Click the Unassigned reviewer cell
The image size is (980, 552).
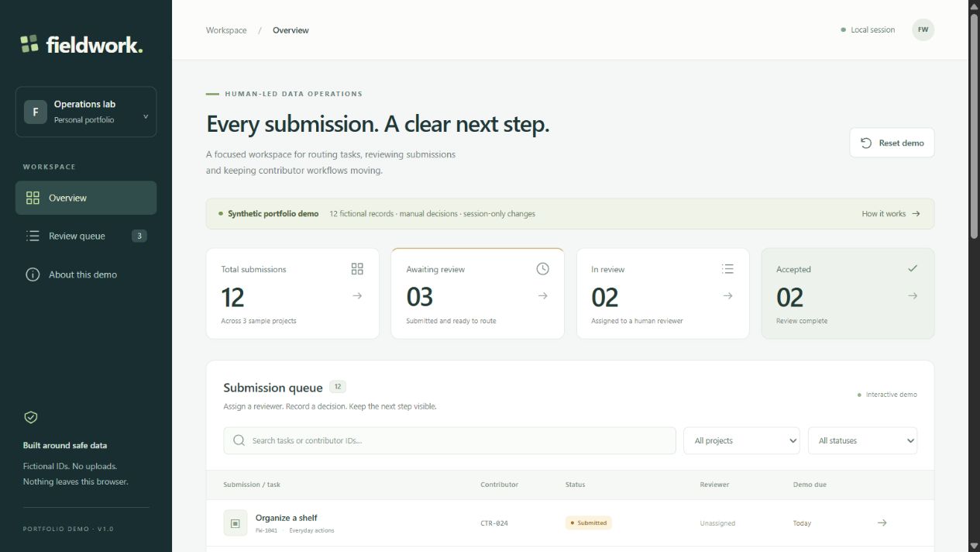pos(717,523)
